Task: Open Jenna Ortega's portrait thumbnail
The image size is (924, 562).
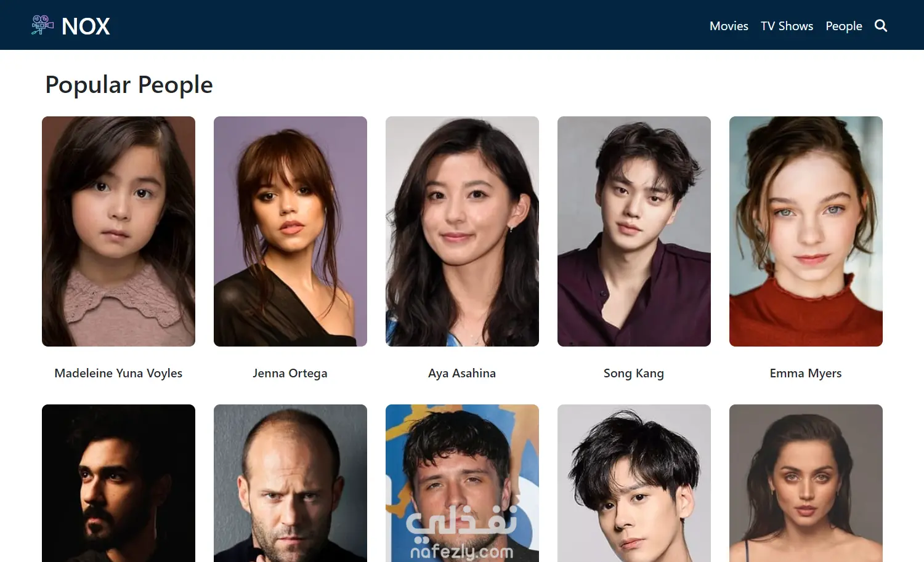Action: click(290, 231)
